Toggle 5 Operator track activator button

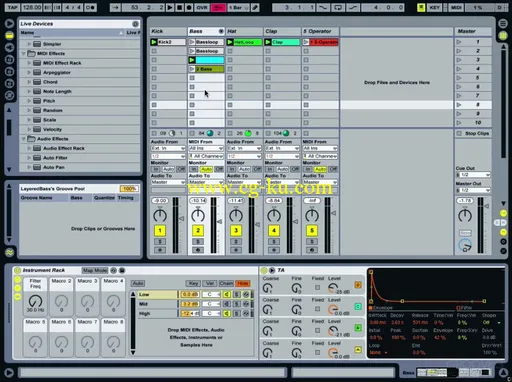(x=312, y=230)
